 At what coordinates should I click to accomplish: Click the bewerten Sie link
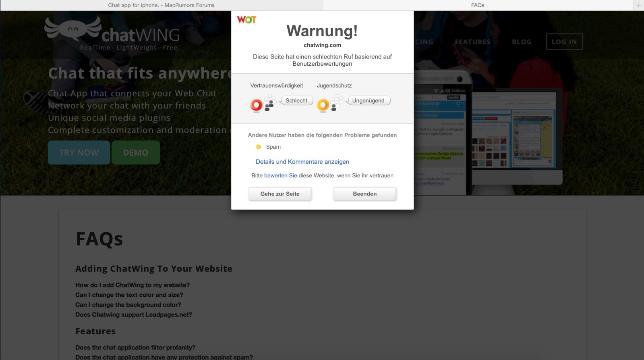point(281,175)
